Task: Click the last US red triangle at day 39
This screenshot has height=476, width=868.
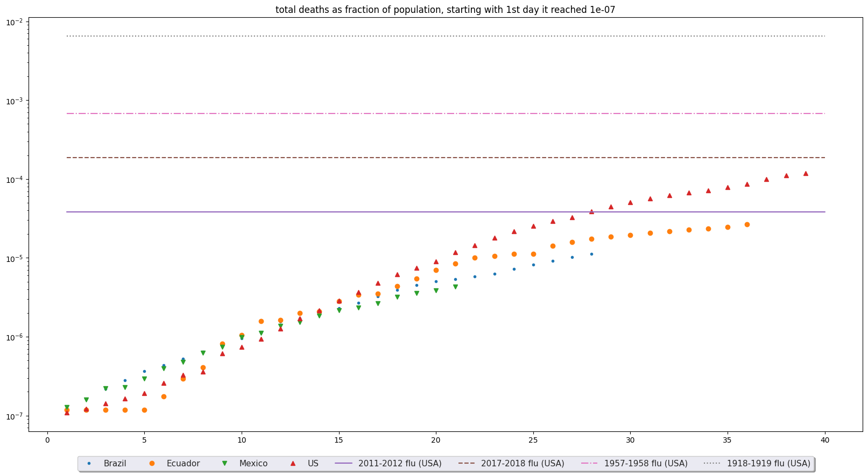Action: click(x=806, y=173)
